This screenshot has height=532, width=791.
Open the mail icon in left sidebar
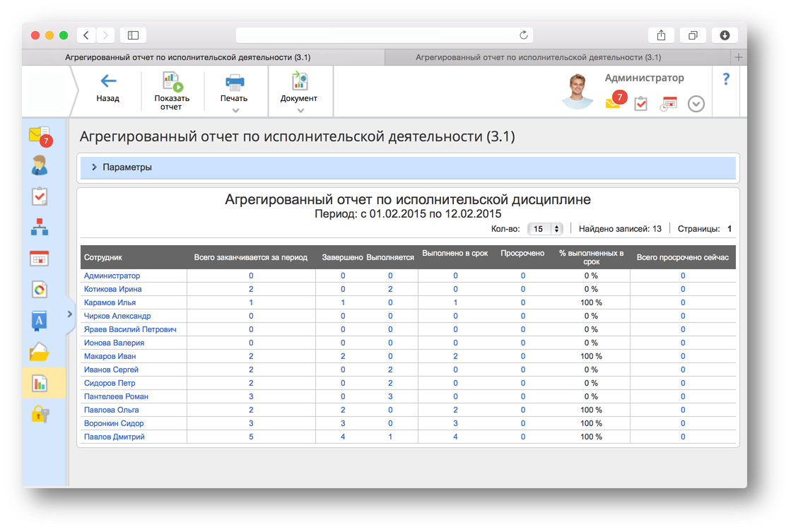(40, 136)
